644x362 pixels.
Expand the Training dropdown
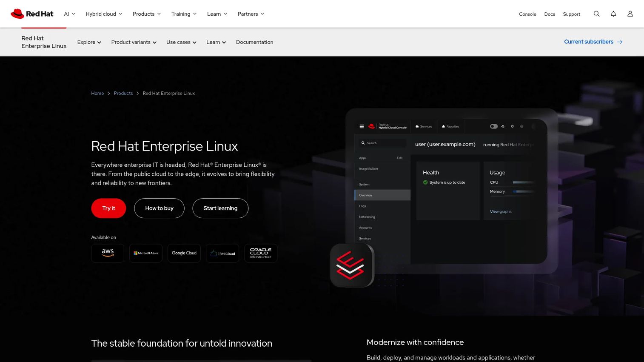pos(184,14)
